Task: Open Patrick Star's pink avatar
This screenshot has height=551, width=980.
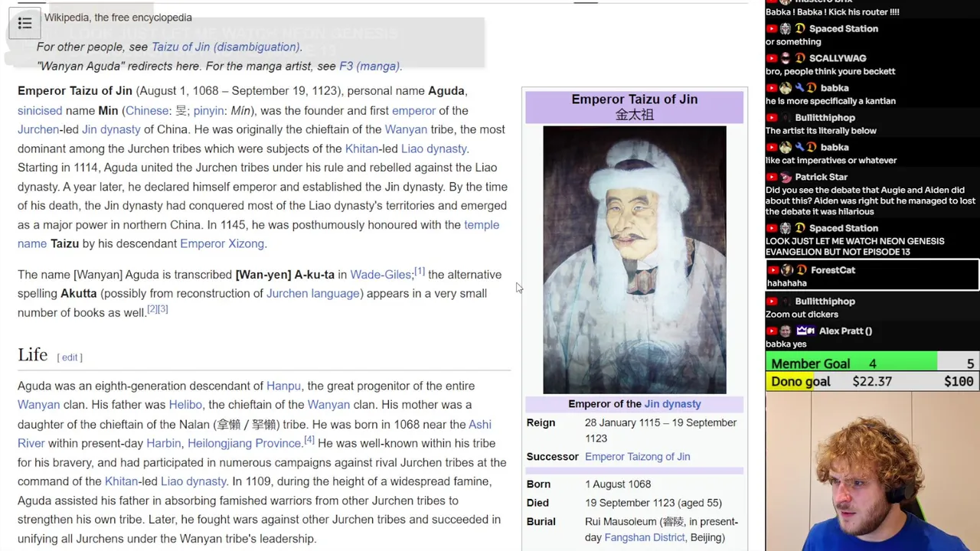Action: tap(786, 177)
